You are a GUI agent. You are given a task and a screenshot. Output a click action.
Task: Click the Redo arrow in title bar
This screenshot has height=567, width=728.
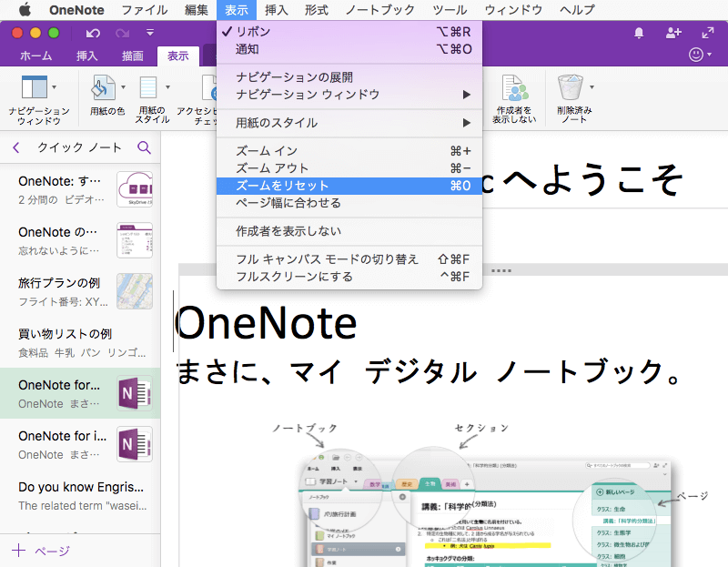click(x=122, y=33)
